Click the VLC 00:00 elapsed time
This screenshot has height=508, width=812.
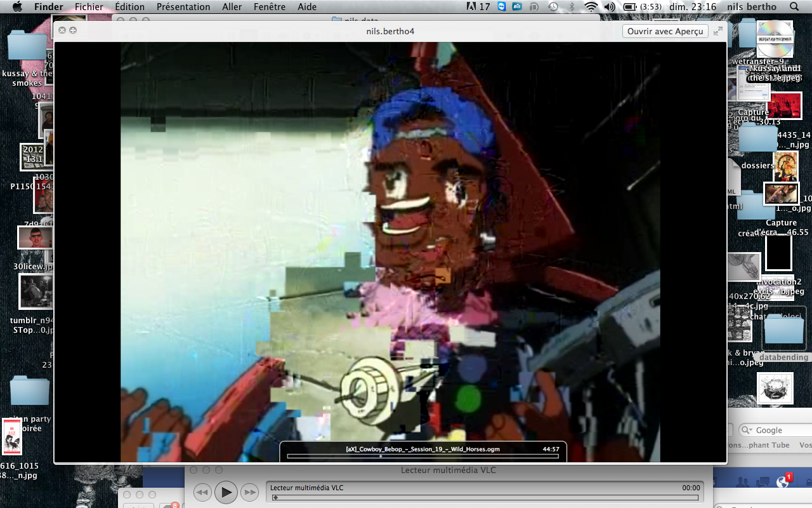[691, 488]
